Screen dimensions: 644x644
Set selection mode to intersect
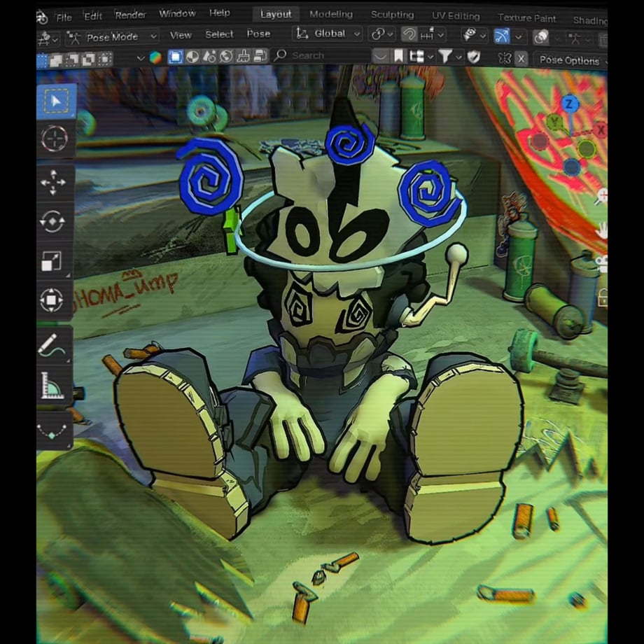pyautogui.click(x=105, y=59)
